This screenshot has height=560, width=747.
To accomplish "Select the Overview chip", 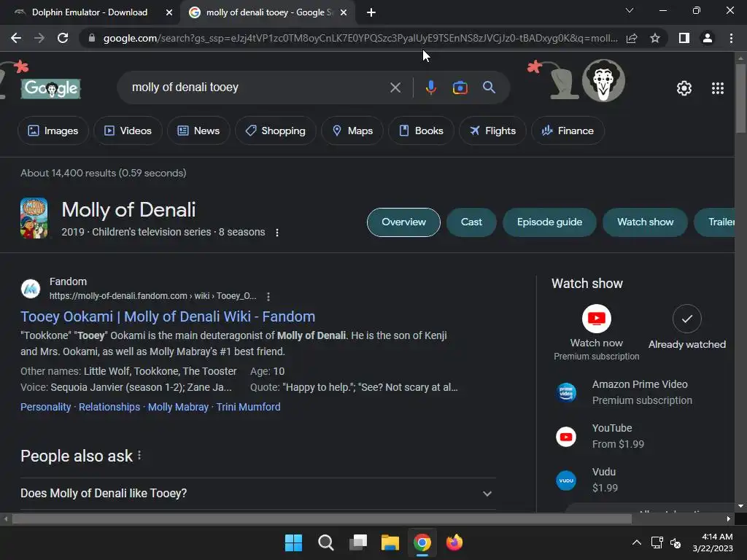I will click(403, 222).
